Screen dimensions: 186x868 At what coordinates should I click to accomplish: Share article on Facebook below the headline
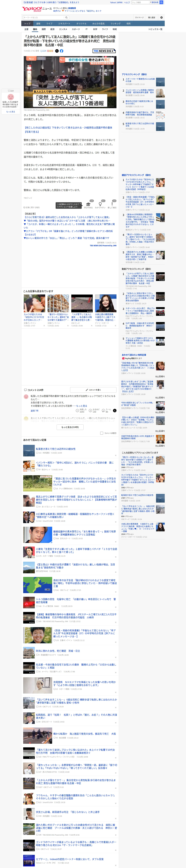pos(61,51)
